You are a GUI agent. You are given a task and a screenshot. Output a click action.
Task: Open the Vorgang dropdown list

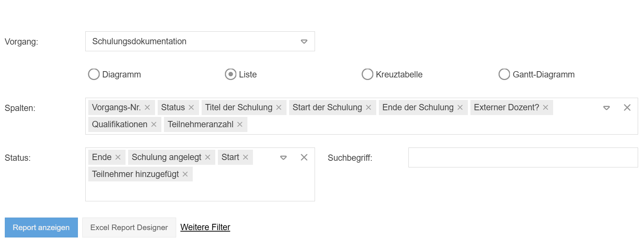coord(304,41)
